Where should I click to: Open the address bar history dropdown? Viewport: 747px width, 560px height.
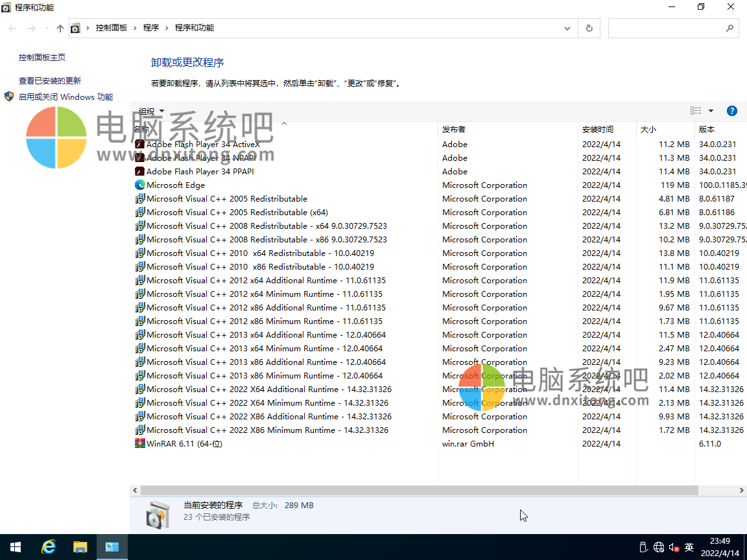point(567,28)
